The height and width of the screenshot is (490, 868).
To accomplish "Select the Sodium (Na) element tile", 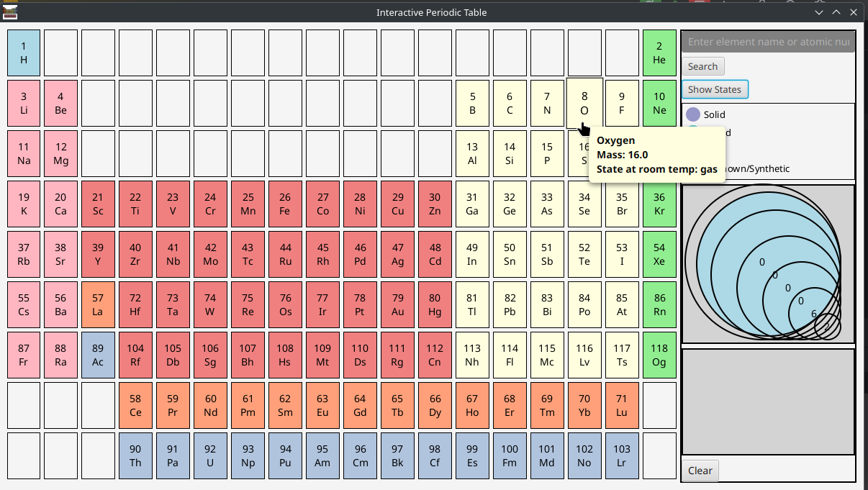I will point(24,153).
